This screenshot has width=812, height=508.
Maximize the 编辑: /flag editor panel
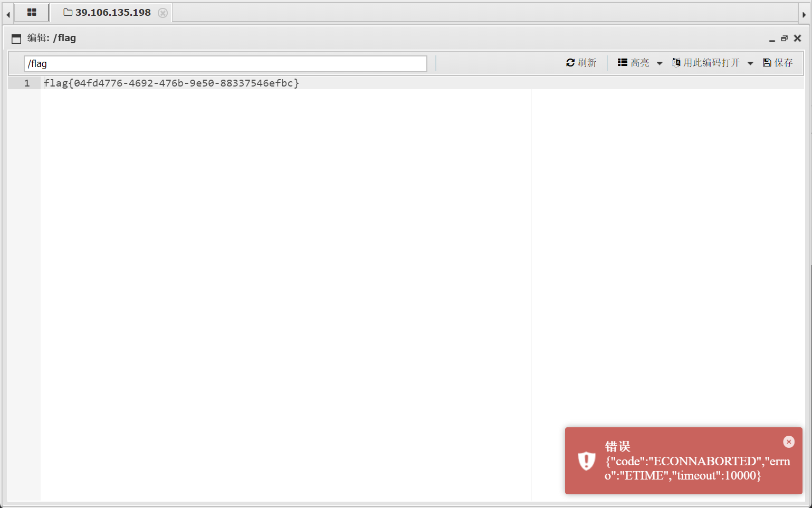click(785, 39)
